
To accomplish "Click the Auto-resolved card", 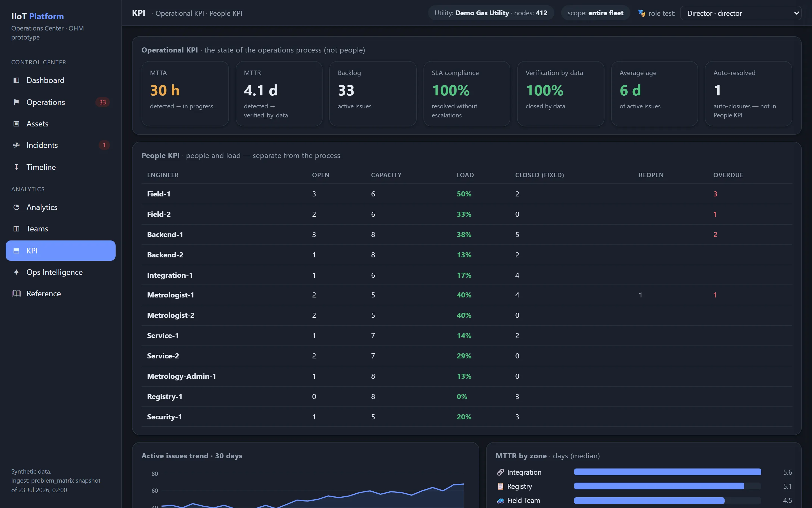I will [749, 94].
